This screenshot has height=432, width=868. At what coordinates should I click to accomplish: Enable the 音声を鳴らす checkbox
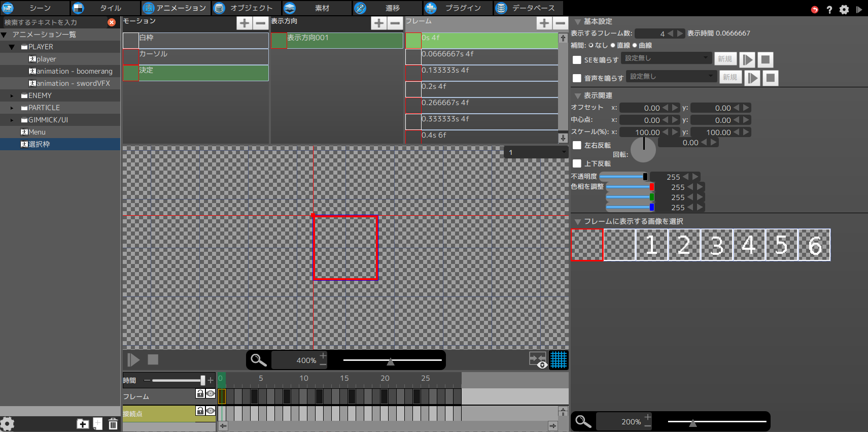point(577,78)
